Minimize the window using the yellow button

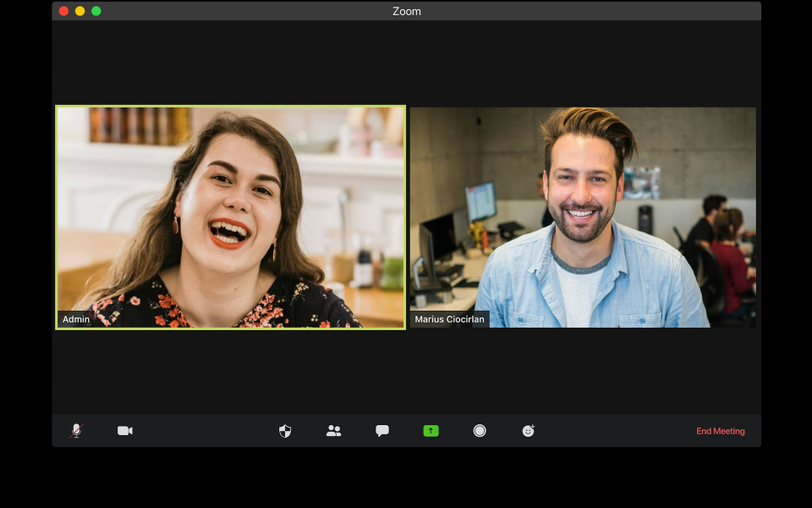(x=80, y=11)
